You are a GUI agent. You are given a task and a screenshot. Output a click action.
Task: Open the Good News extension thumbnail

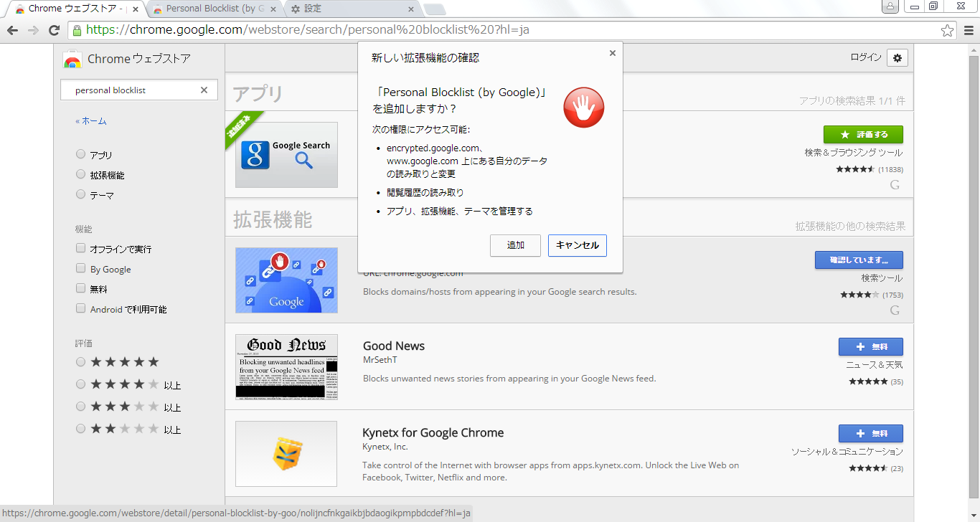tap(286, 367)
